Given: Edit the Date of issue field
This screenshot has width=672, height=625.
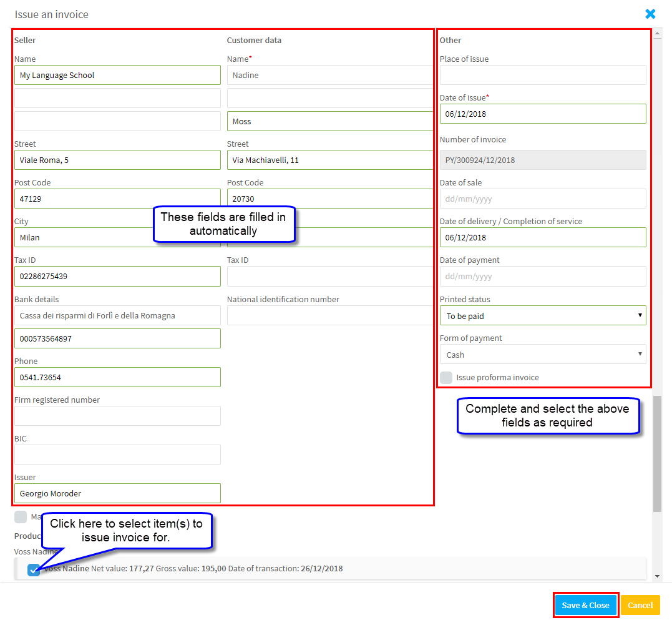Looking at the screenshot, I should [x=542, y=114].
